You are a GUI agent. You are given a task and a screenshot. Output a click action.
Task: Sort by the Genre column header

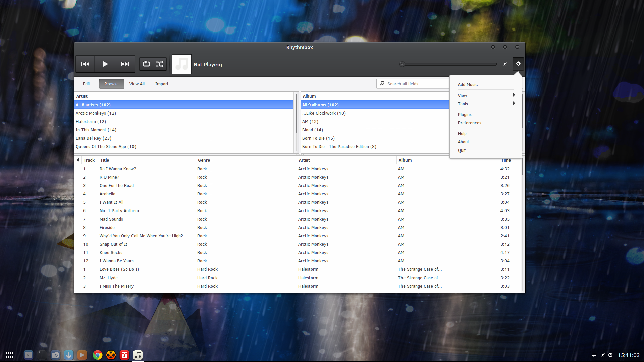coord(246,160)
